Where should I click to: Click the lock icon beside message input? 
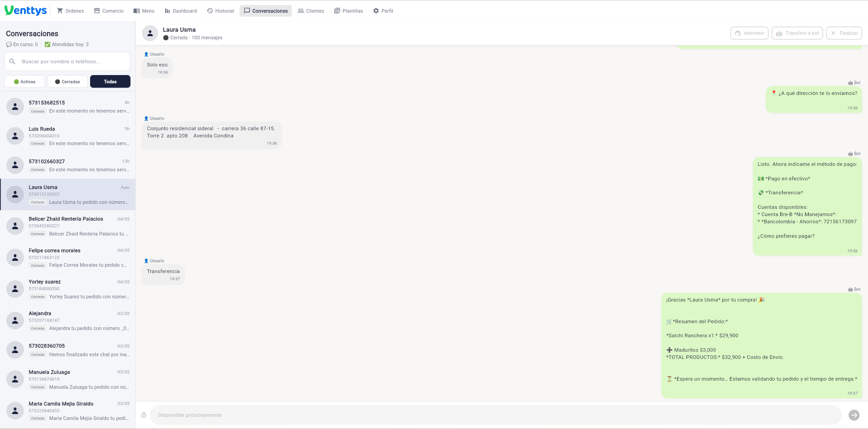click(x=143, y=415)
